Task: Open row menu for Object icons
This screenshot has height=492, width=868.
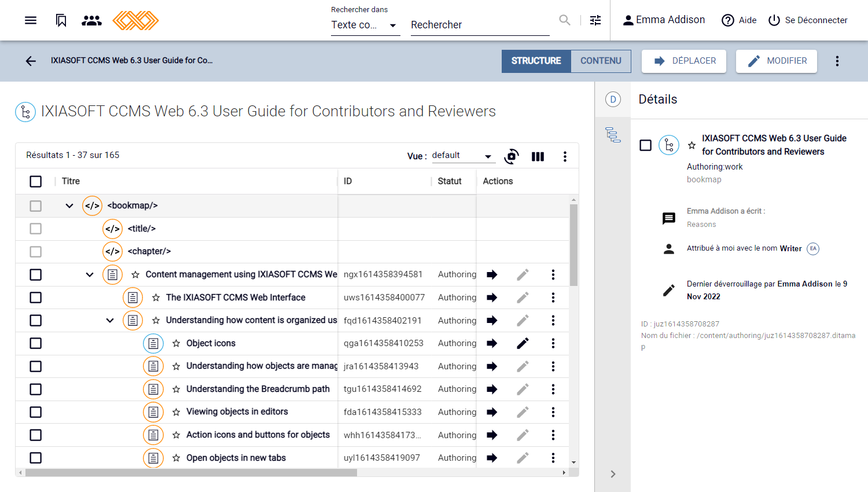Action: coord(553,343)
